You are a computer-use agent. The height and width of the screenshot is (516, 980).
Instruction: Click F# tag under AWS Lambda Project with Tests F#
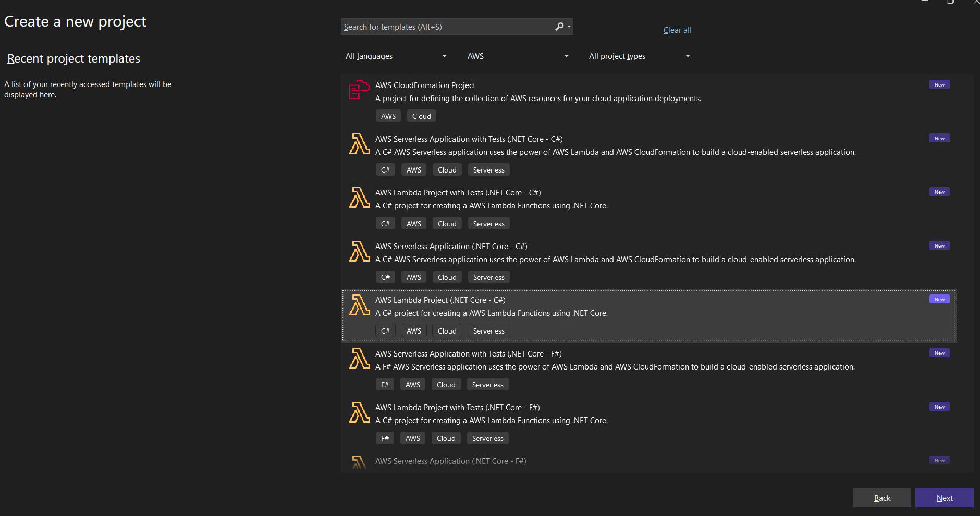click(x=385, y=438)
